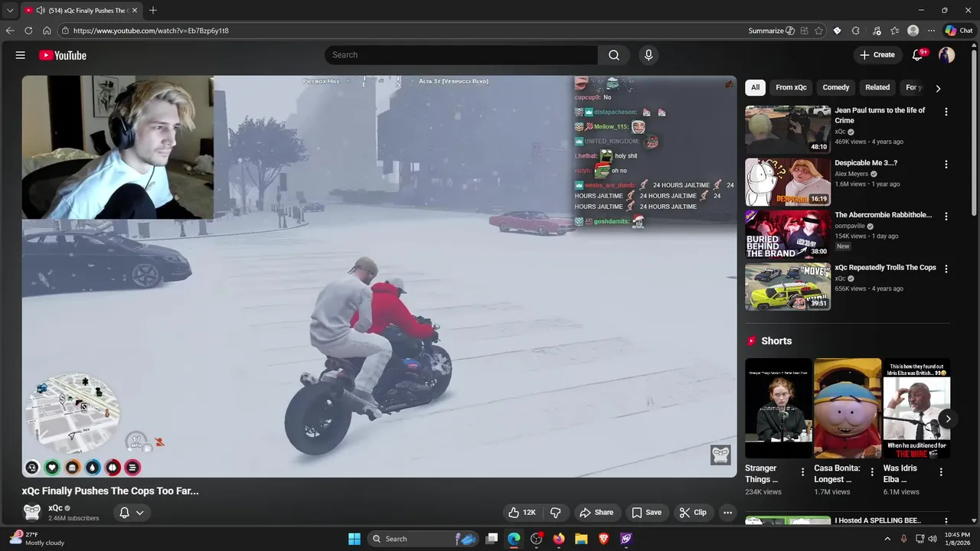Open browser settings and more menu
Viewport: 980px width, 551px height.
[x=931, y=31]
